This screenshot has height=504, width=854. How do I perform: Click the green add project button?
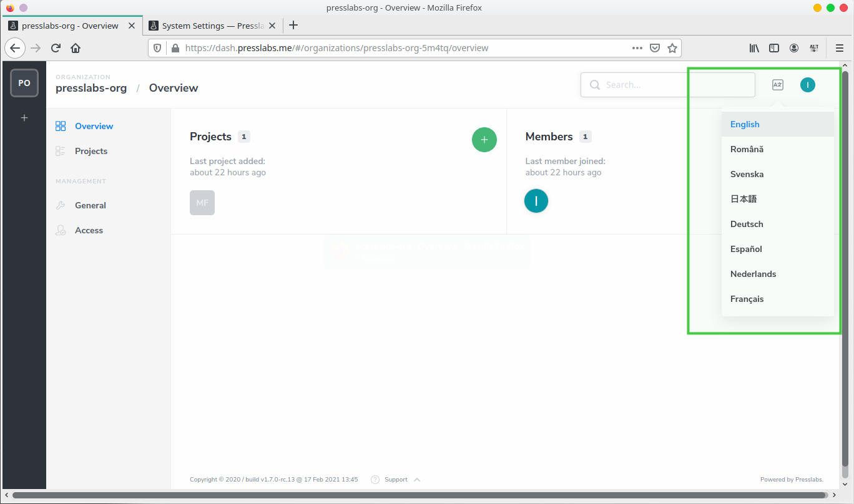484,140
